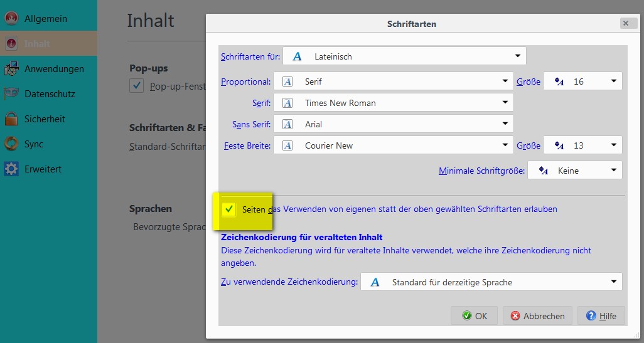Click the Sicherheit padlock icon

tap(11, 119)
